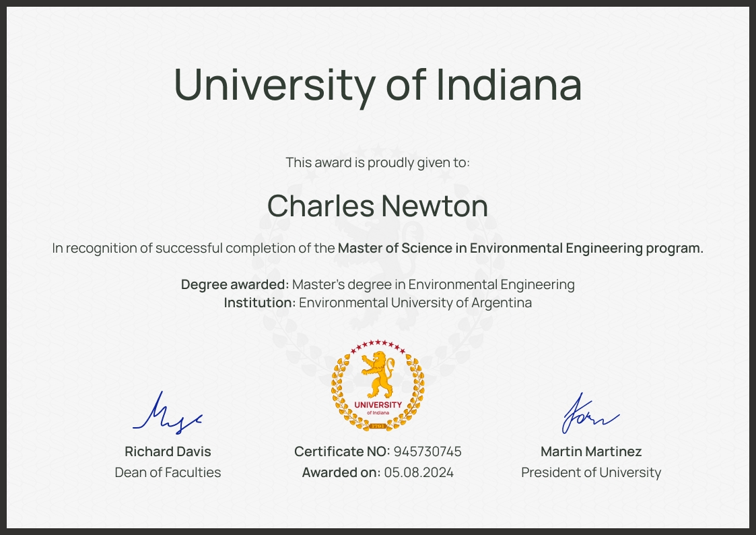
Task: Select the 'Degree awarded' label
Action: coord(231,284)
